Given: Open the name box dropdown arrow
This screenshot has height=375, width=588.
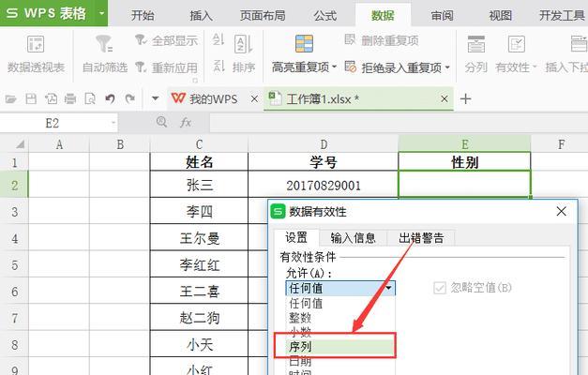Looking at the screenshot, I should [113, 123].
